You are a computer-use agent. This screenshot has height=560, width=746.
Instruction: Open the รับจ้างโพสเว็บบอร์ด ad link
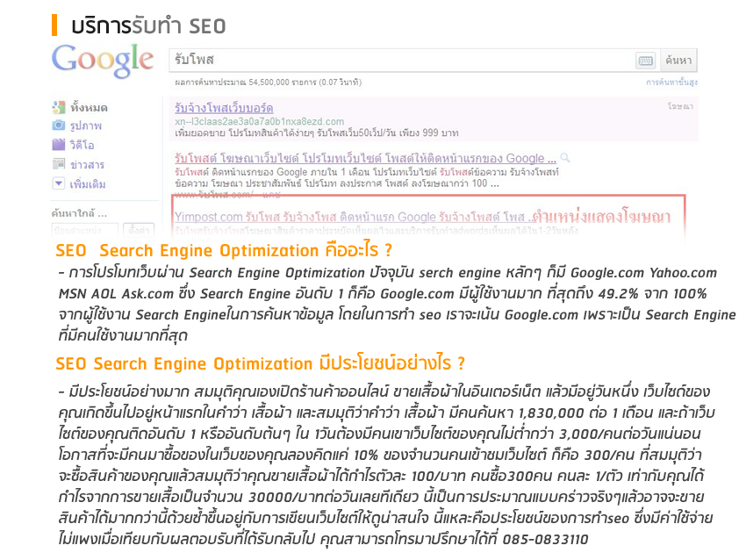coord(224,108)
